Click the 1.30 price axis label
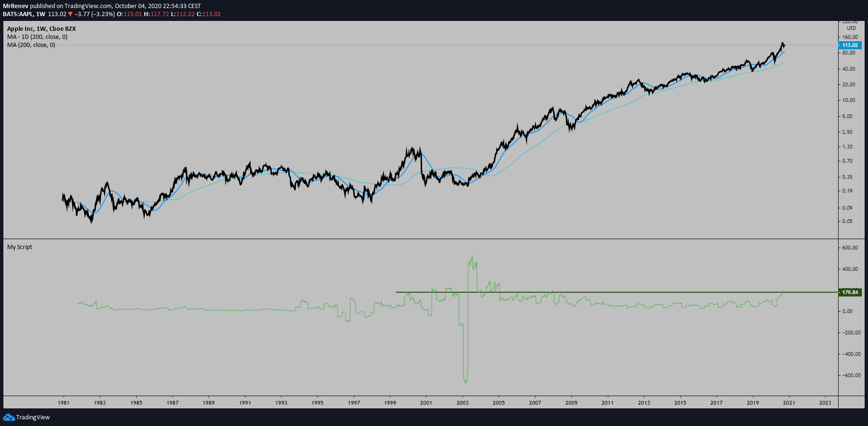This screenshot has height=426, width=868. coord(848,147)
